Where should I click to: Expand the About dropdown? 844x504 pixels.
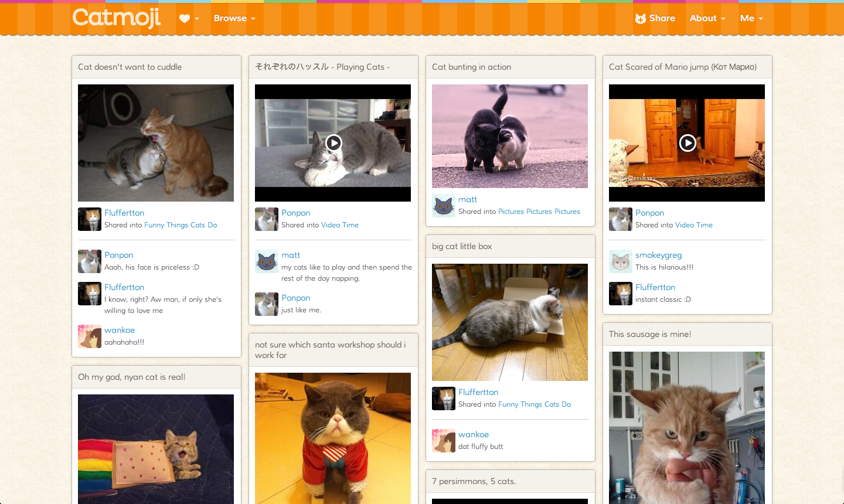707,18
